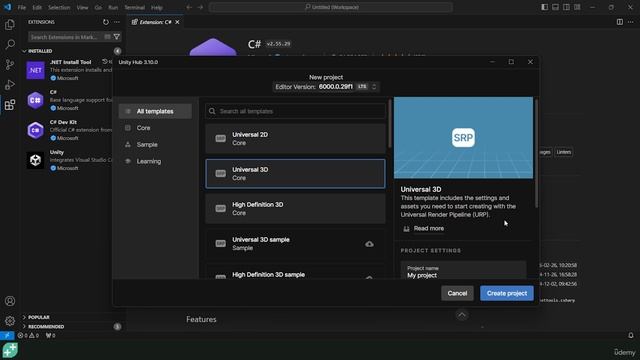
Task: Click the taskbar app icon at bottom left
Action: [x=10, y=350]
